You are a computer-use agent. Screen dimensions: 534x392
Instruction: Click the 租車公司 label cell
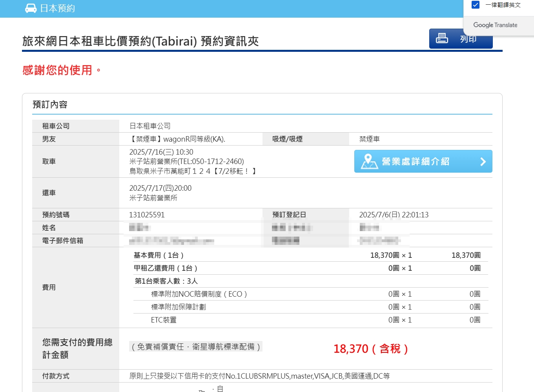[x=76, y=126]
